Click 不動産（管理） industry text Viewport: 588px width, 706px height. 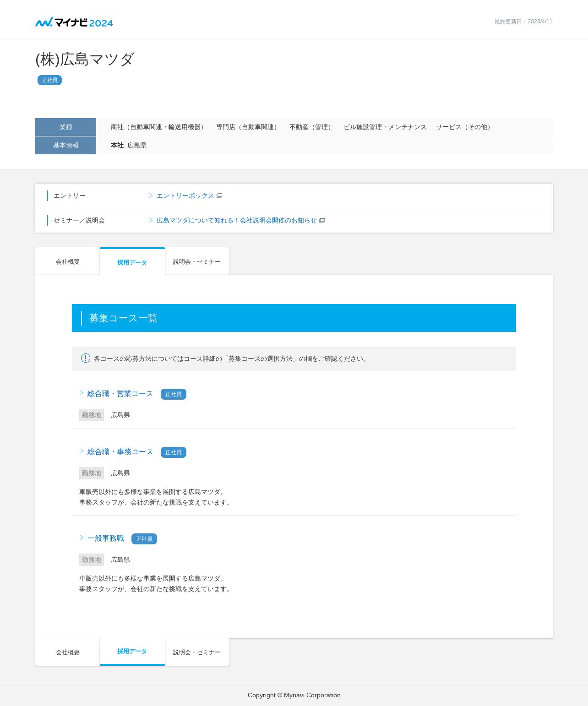312,127
